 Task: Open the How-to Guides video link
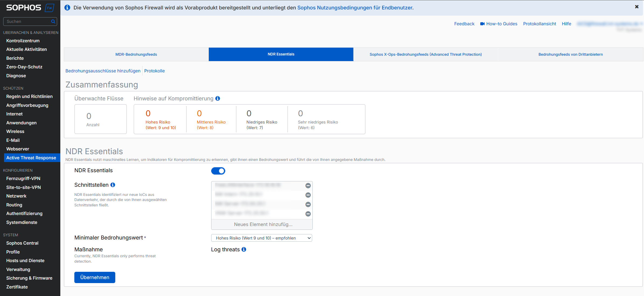coord(499,24)
